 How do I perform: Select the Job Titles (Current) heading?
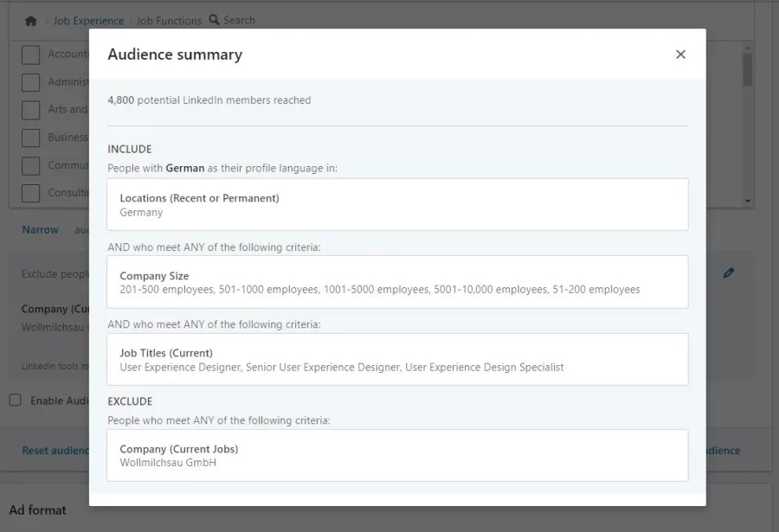click(x=166, y=353)
